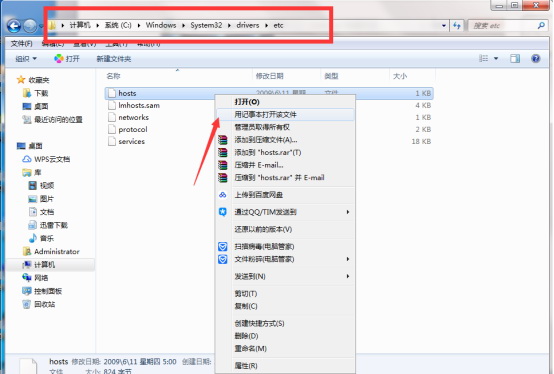This screenshot has height=374, width=554.
Task: Open WPS云文档 cloud icon
Action: click(27, 159)
